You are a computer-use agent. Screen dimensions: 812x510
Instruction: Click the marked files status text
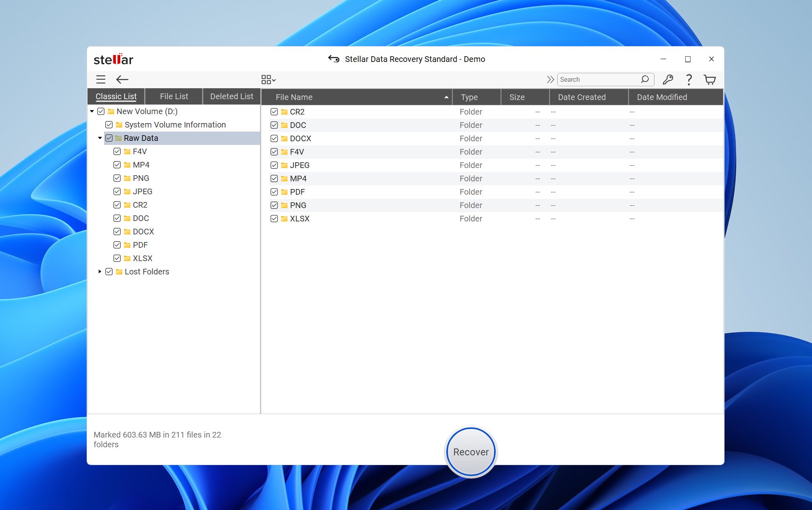(x=157, y=440)
